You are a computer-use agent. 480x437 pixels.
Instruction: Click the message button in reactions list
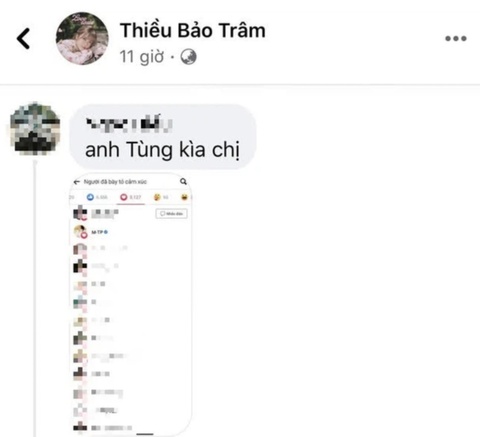[x=171, y=214]
